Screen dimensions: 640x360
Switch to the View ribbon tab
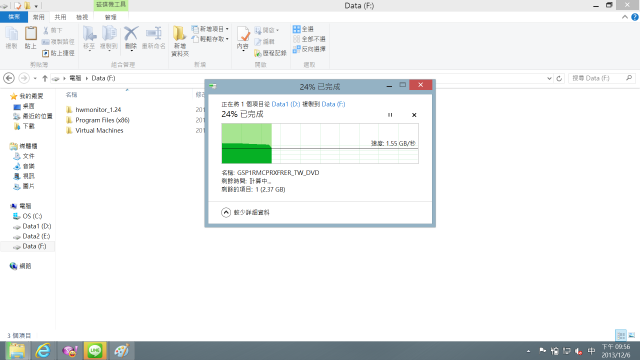82,17
